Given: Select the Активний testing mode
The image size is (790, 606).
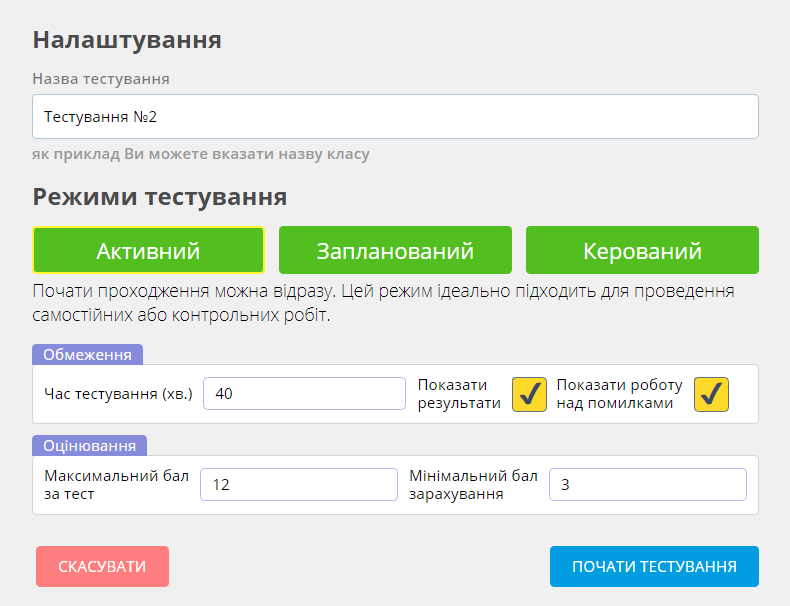Looking at the screenshot, I should pos(148,250).
